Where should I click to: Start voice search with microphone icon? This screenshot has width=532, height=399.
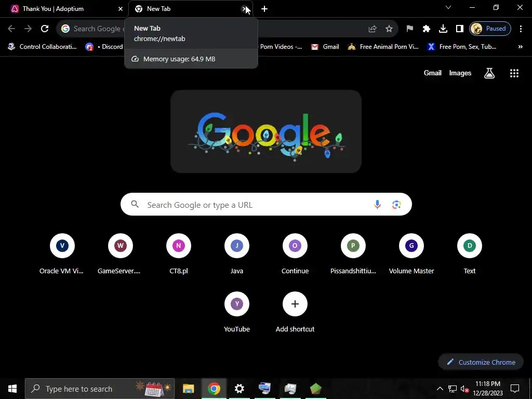(x=377, y=204)
